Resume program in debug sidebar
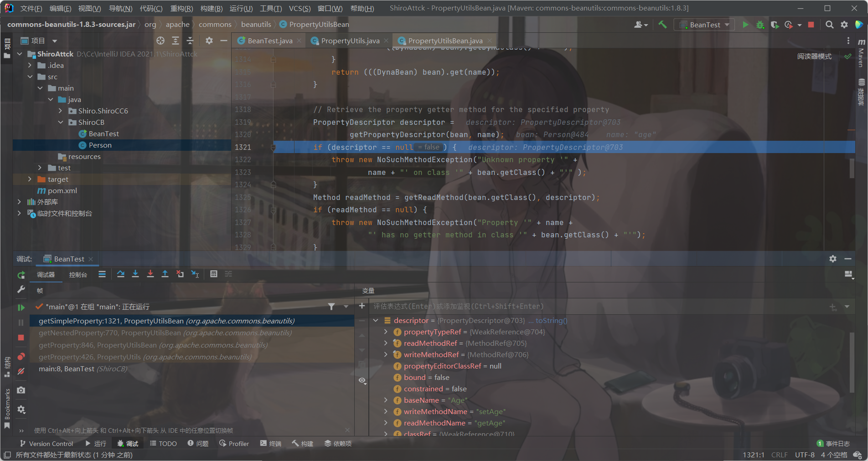 tap(21, 307)
